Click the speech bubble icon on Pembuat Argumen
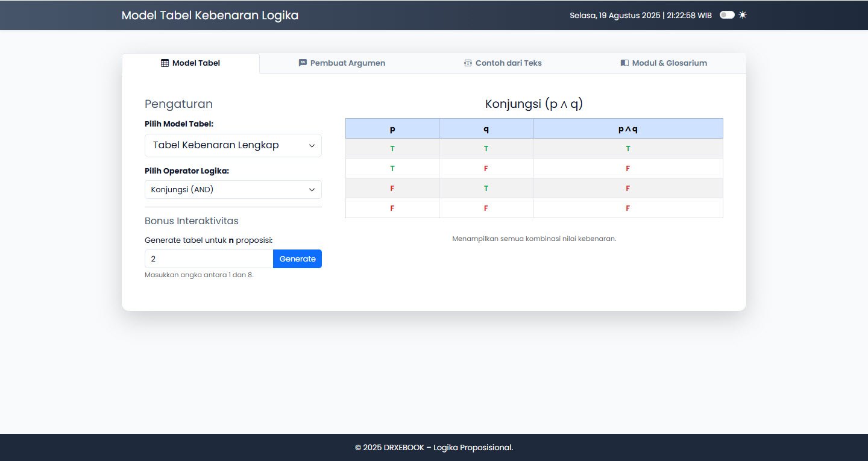 tap(303, 63)
